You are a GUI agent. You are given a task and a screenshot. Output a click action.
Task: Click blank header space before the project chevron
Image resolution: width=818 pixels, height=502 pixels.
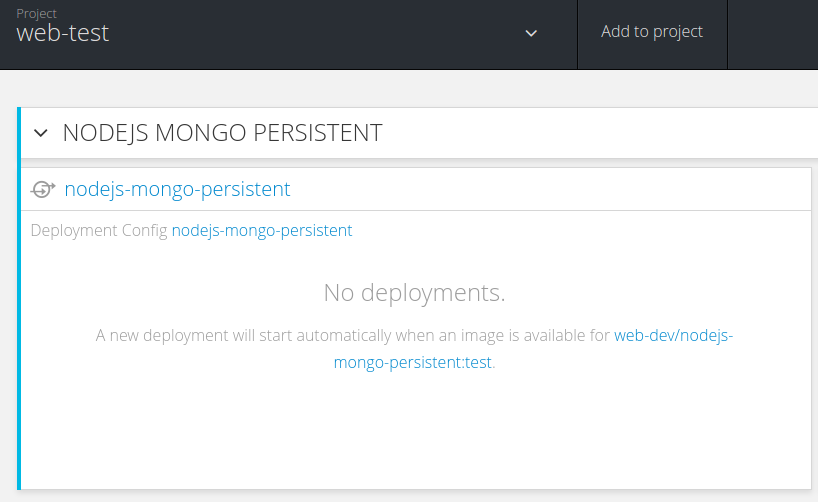click(x=320, y=34)
